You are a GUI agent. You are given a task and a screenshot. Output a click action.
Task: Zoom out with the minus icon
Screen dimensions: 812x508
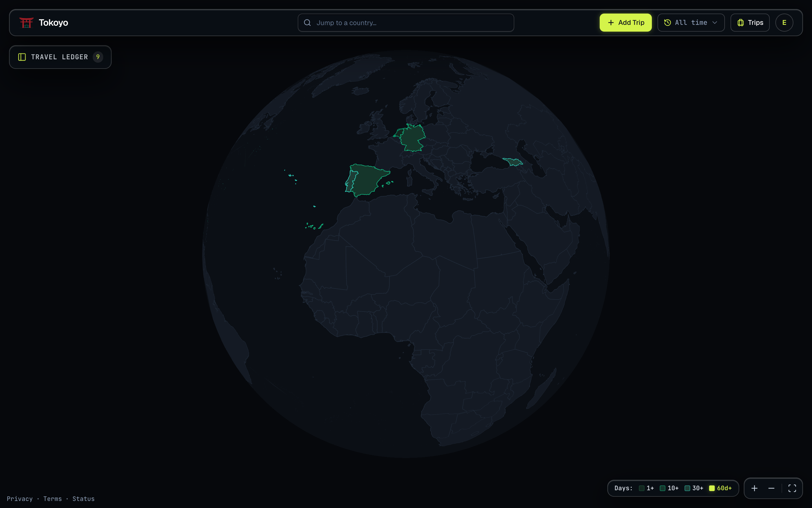pos(771,488)
